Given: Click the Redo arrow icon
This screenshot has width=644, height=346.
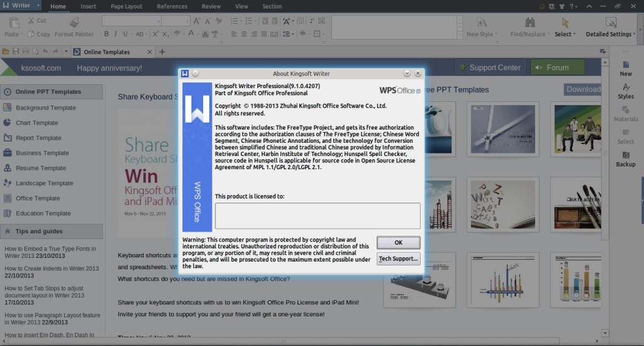Looking at the screenshot, I should 55,52.
